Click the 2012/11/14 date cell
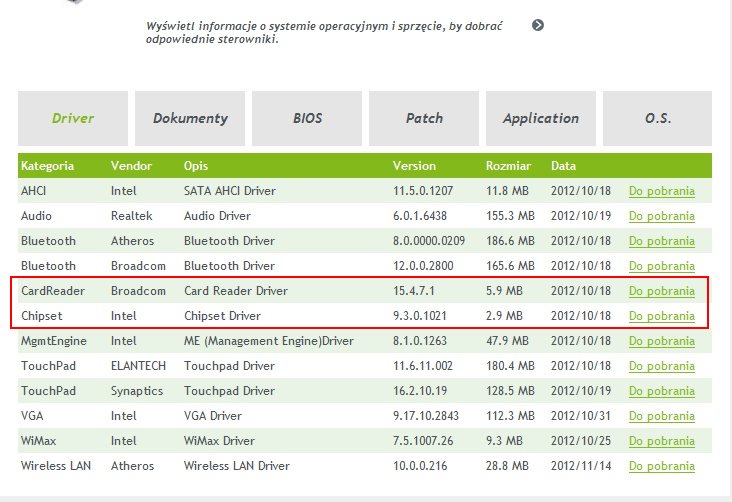This screenshot has height=502, width=732. click(581, 466)
